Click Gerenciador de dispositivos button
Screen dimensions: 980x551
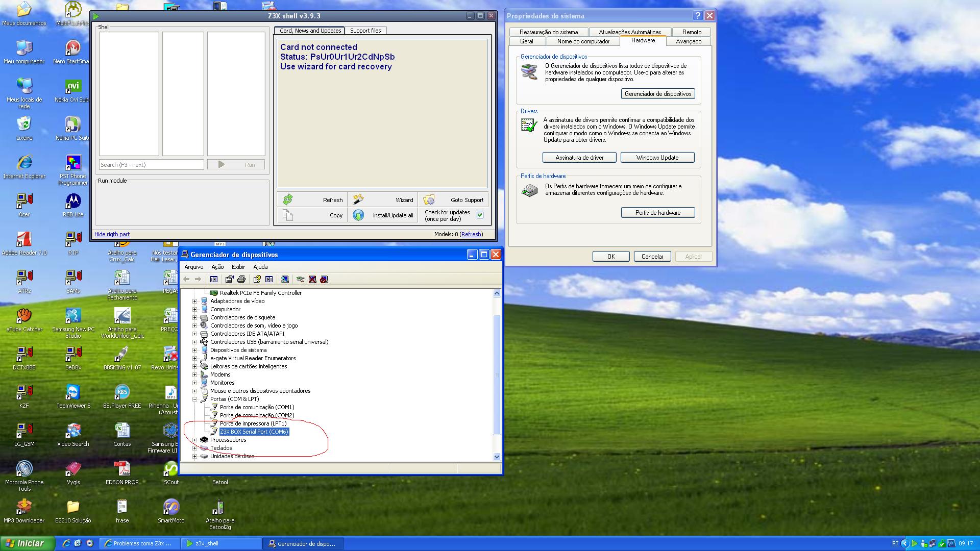tap(658, 94)
